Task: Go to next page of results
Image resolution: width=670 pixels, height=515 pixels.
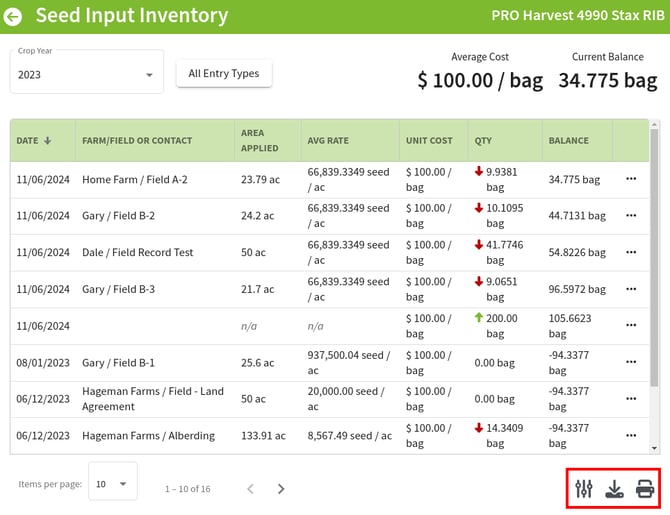Action: pos(281,489)
